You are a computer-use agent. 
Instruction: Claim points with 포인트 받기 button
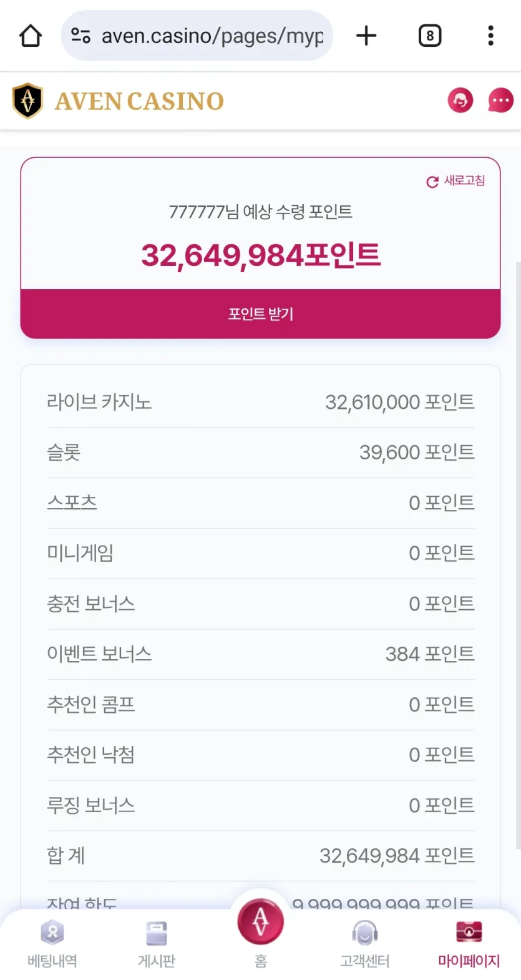point(260,313)
